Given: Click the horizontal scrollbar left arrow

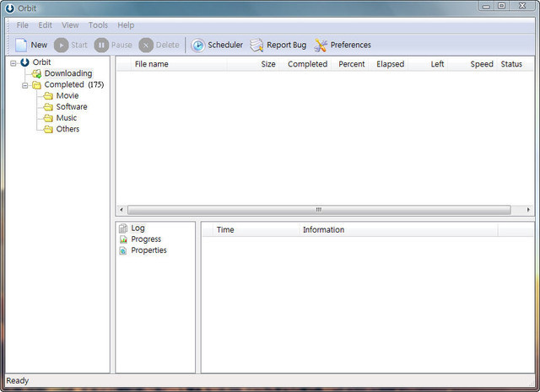Looking at the screenshot, I should point(121,210).
